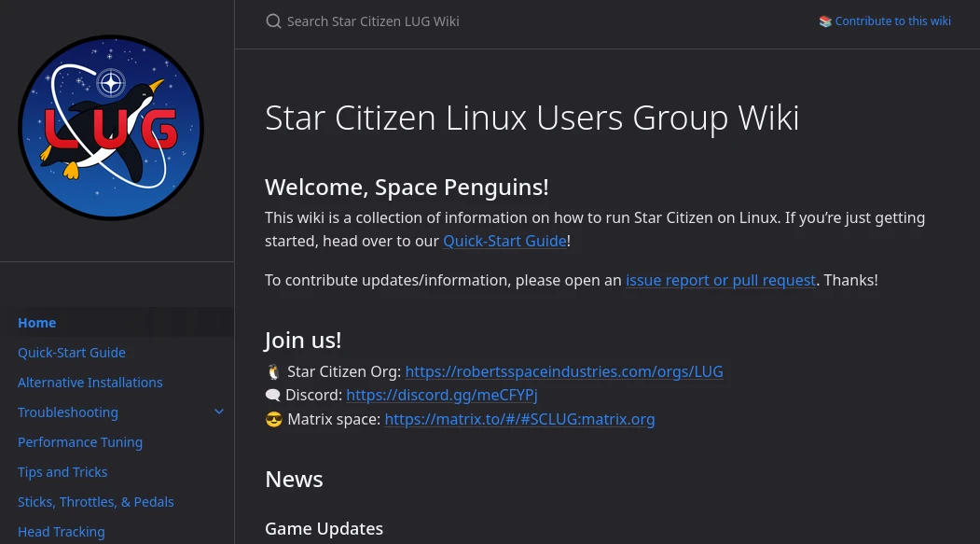Open the Troubleshooting sidebar entry
Image resolution: width=980 pixels, height=544 pixels.
68,412
